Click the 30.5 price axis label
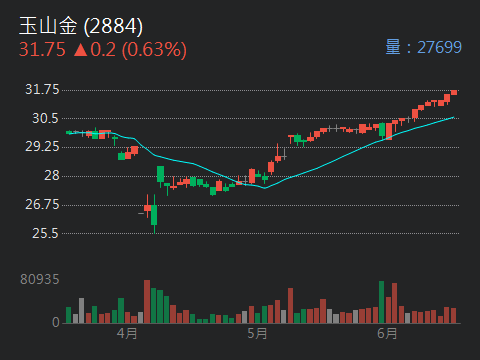The height and width of the screenshot is (360, 480). (45, 118)
